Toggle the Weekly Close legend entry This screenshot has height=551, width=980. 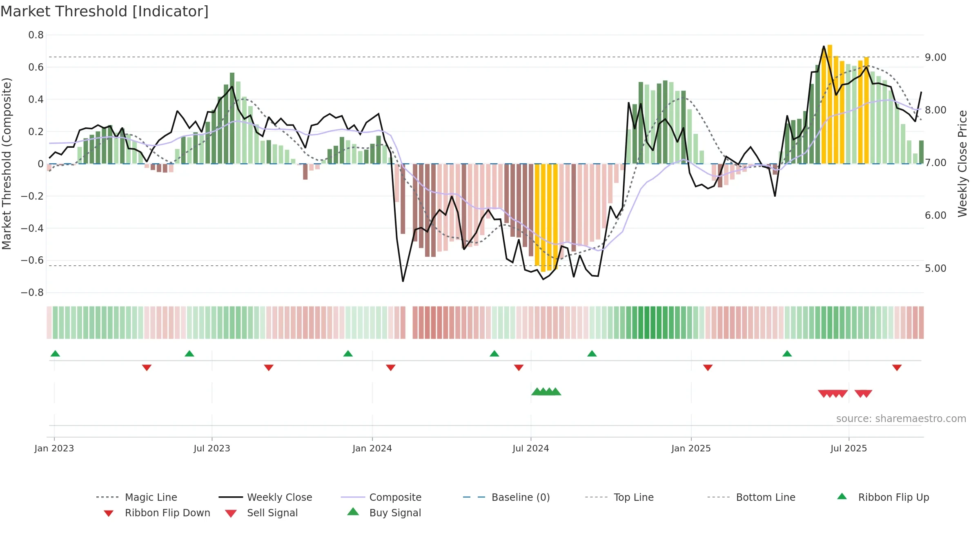265,497
